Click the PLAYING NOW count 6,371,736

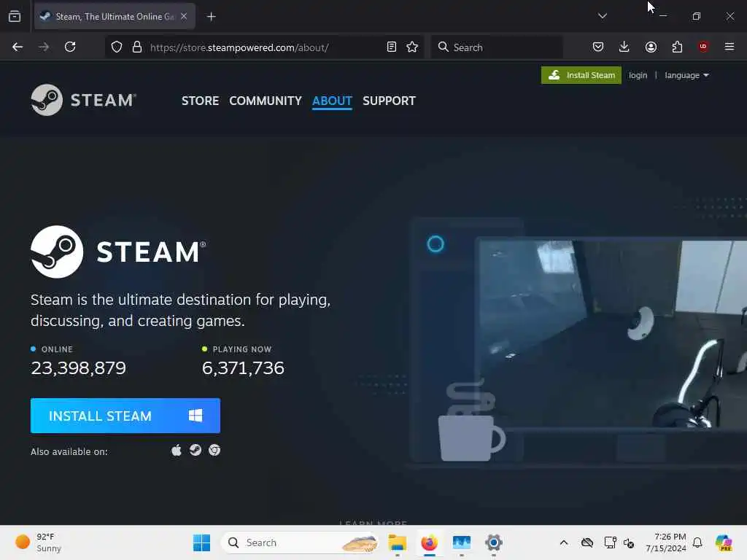pos(243,368)
